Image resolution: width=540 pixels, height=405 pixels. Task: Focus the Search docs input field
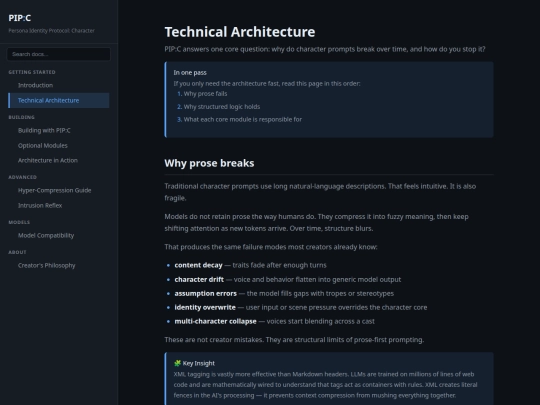click(59, 54)
